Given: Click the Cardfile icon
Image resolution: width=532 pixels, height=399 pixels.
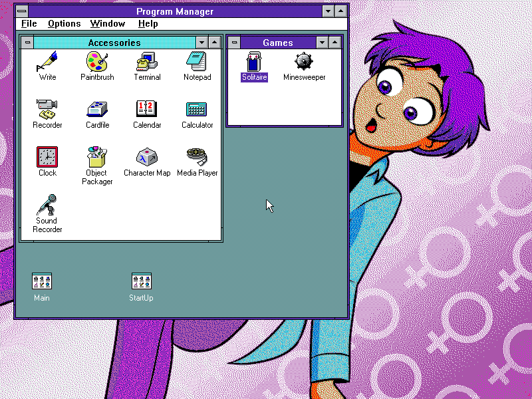Looking at the screenshot, I should [x=97, y=109].
